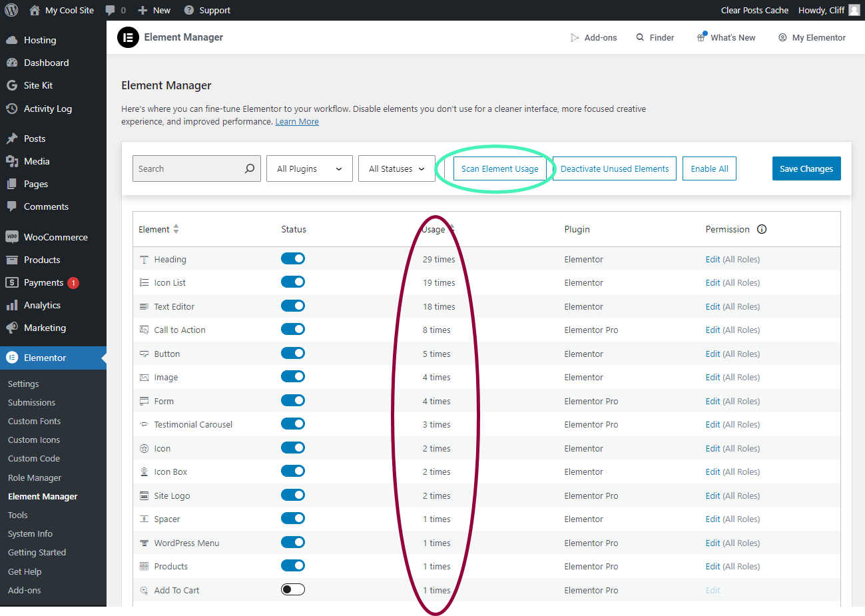Click the user avatar next to Howdy, Cliff
865x616 pixels.
(x=854, y=10)
